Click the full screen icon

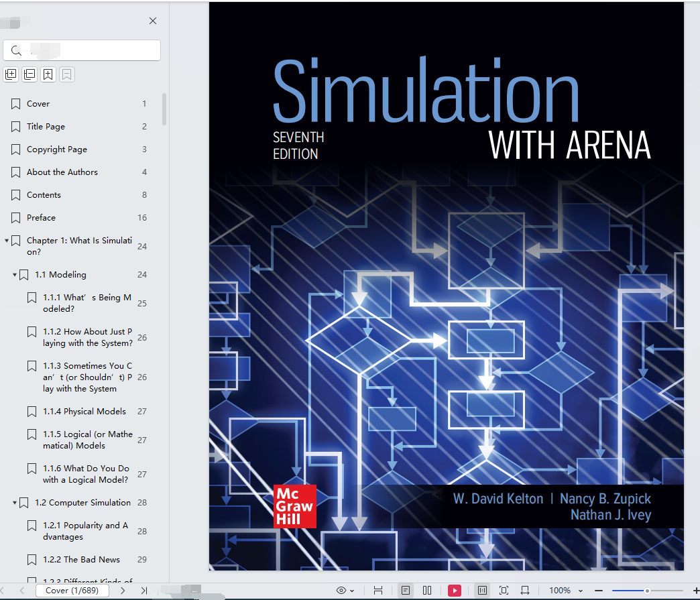(x=504, y=591)
